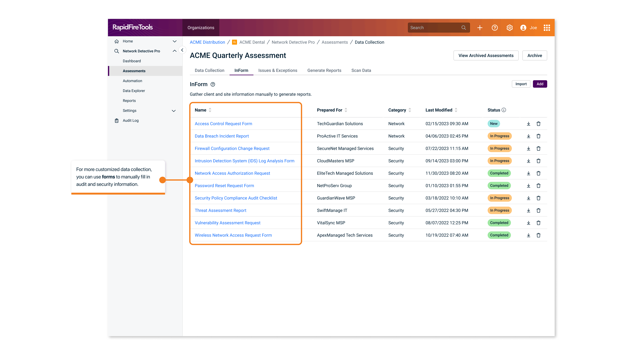Screen dimensions: 626x364
Task: Sort by Last Modified column
Action: click(456, 110)
